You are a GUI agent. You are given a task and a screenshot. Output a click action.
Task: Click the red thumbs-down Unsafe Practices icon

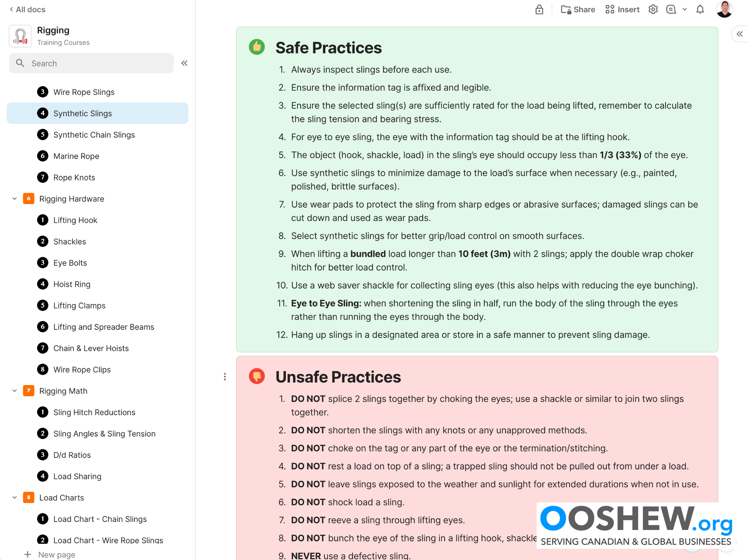coord(257,376)
